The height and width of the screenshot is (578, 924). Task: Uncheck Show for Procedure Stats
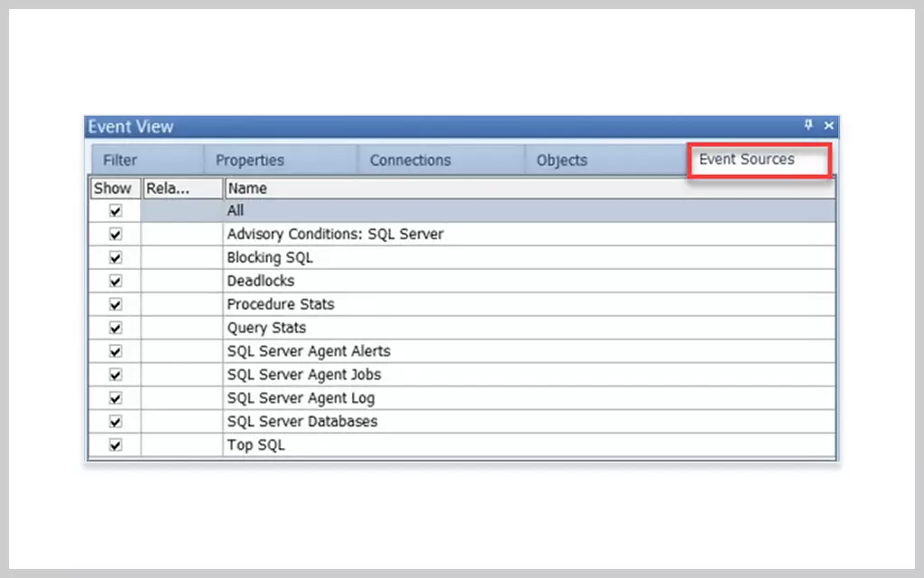point(115,304)
